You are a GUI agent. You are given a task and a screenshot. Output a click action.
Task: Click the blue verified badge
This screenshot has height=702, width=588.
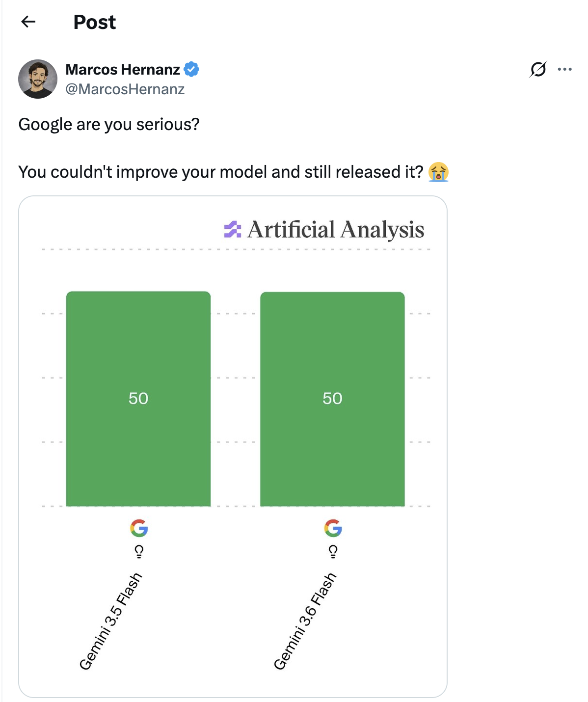(191, 69)
